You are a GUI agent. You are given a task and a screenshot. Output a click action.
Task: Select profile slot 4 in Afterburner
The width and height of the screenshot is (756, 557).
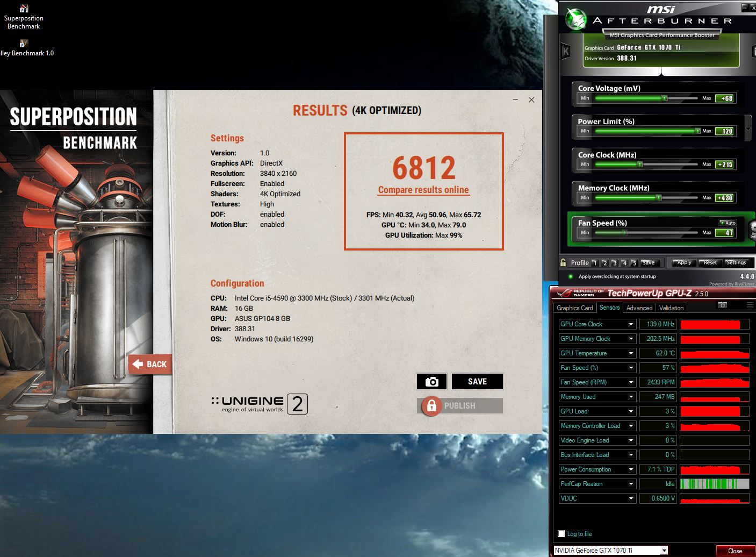click(624, 263)
